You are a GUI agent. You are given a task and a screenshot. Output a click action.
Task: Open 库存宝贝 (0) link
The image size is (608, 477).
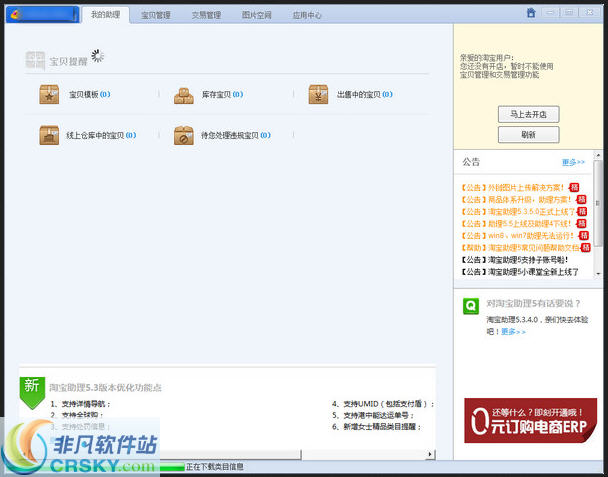(x=223, y=94)
